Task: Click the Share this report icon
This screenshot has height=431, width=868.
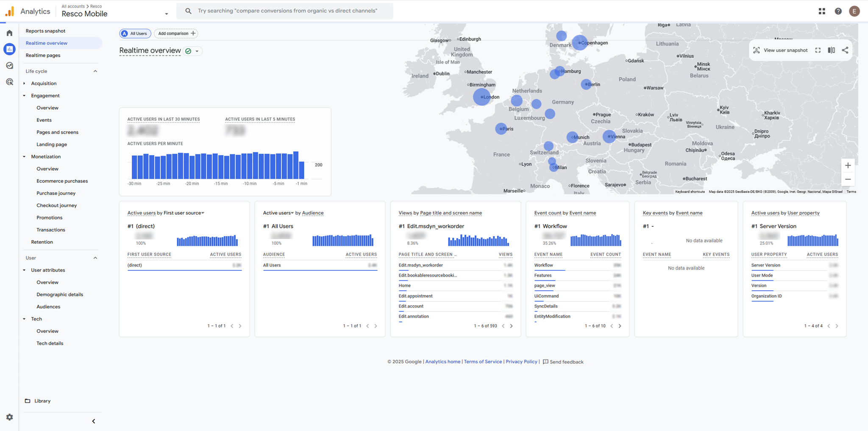Action: [x=845, y=50]
